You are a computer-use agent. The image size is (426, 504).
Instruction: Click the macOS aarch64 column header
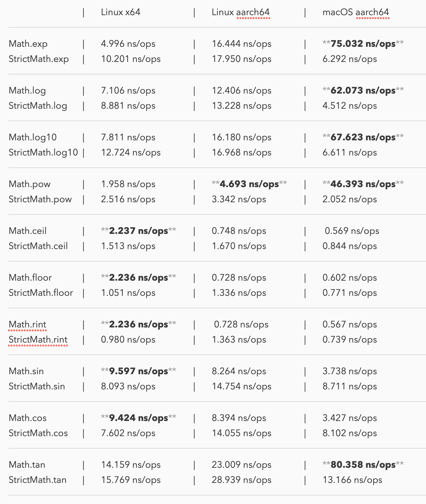[x=356, y=13]
